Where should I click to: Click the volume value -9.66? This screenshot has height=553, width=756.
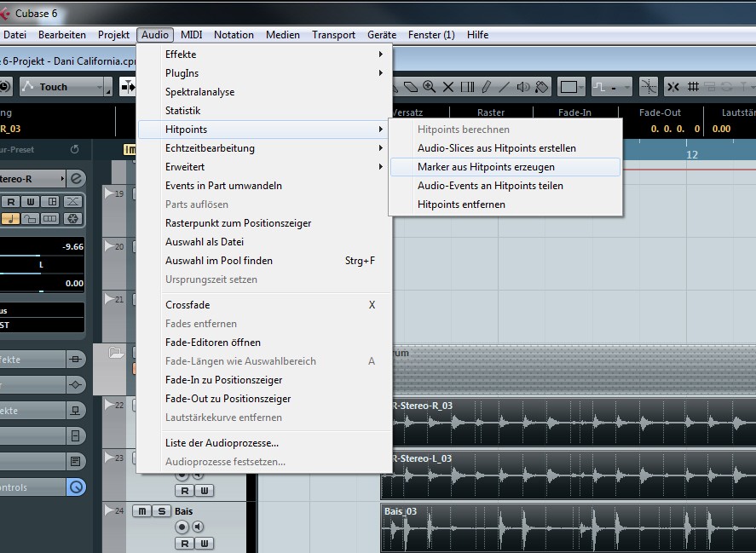coord(72,247)
